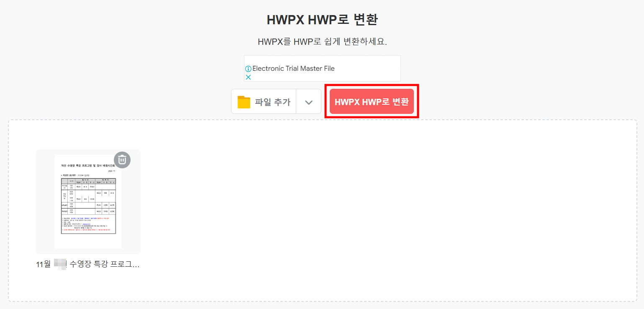Open the file source dropdown chevron

[309, 102]
